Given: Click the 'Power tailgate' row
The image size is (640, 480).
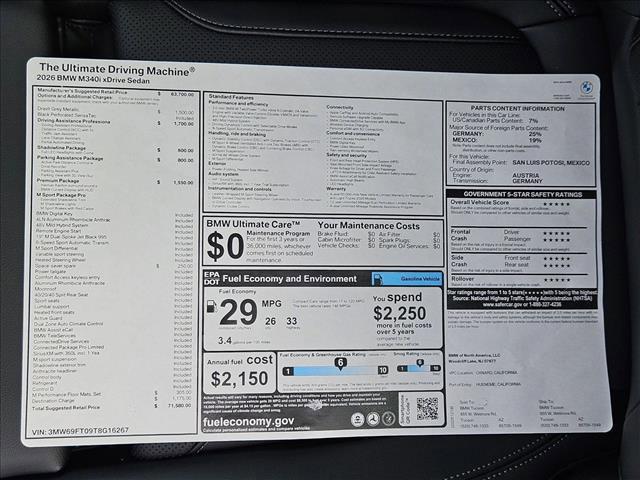Looking at the screenshot, I should pyautogui.click(x=114, y=271).
